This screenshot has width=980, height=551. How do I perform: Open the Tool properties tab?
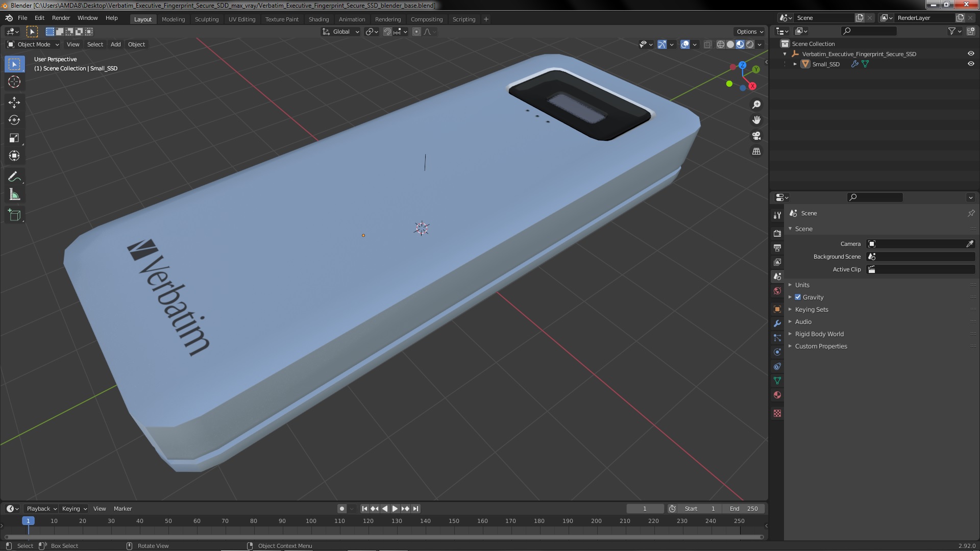click(777, 215)
